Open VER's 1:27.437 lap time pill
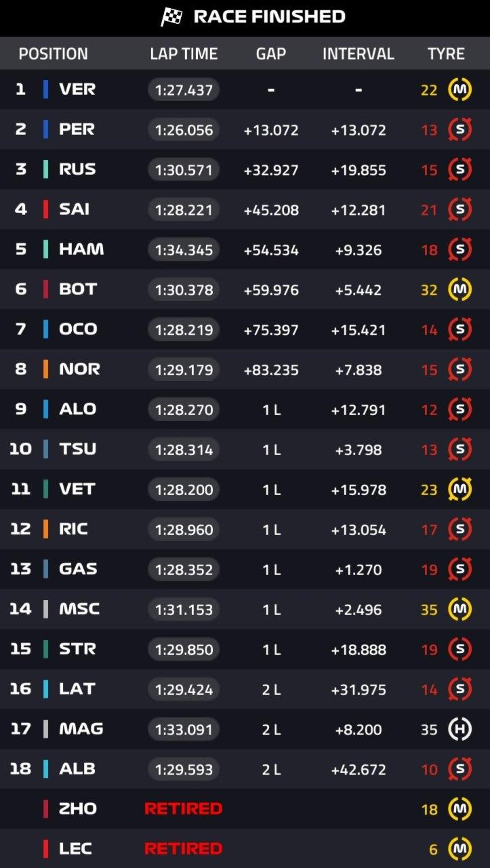 click(x=183, y=90)
